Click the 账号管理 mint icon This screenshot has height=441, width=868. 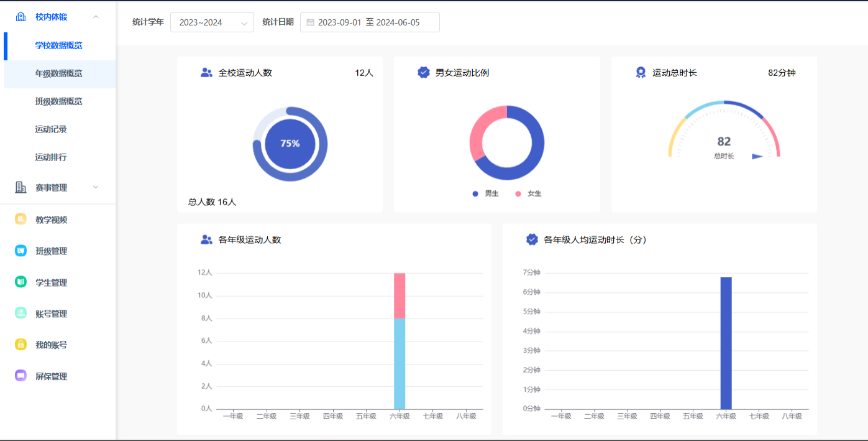point(21,313)
